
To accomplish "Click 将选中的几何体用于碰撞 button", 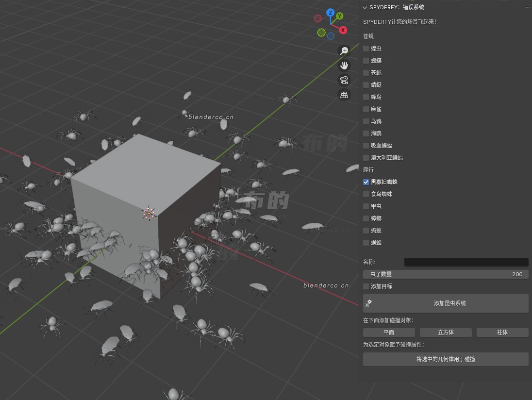I will click(x=446, y=359).
